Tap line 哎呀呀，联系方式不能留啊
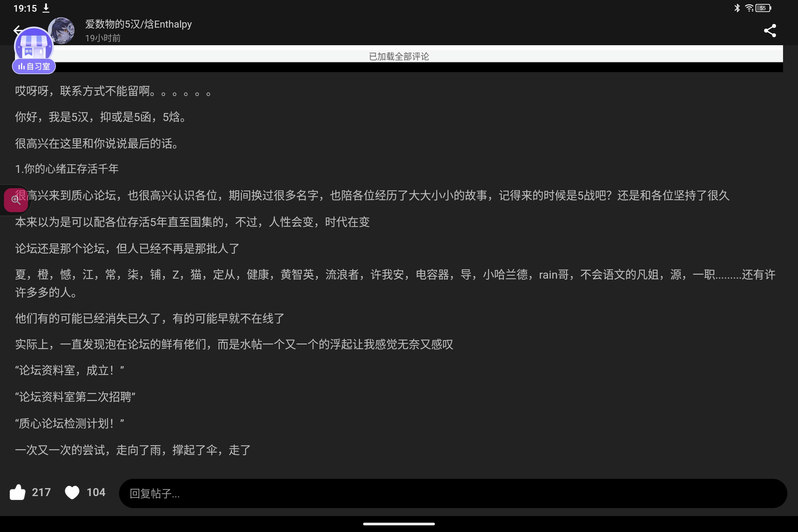Image resolution: width=798 pixels, height=532 pixels. tap(113, 91)
